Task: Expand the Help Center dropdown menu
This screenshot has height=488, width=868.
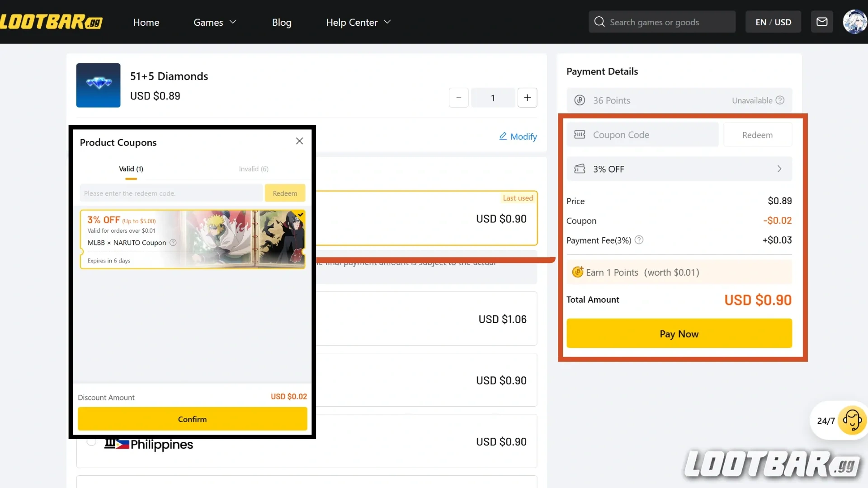Action: click(358, 22)
